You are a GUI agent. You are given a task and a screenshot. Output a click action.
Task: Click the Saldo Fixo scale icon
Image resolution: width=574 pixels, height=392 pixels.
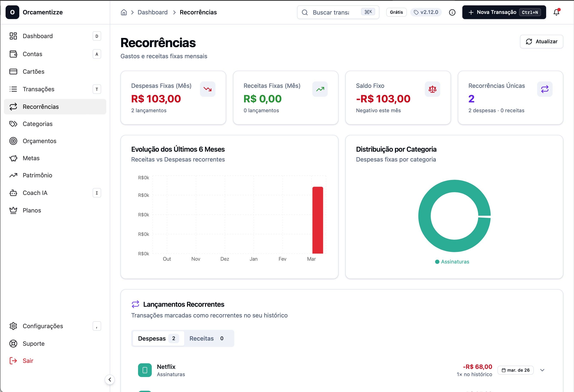tap(432, 89)
